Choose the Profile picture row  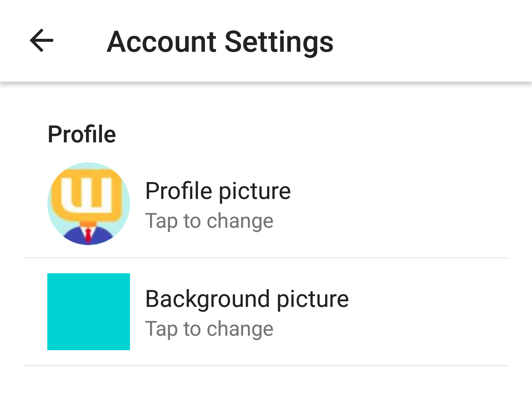[266, 204]
